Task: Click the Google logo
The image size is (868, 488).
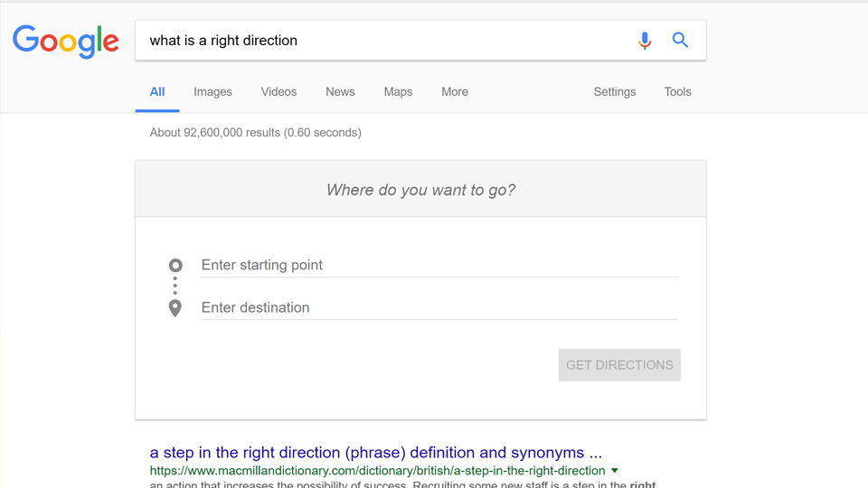Action: point(66,41)
